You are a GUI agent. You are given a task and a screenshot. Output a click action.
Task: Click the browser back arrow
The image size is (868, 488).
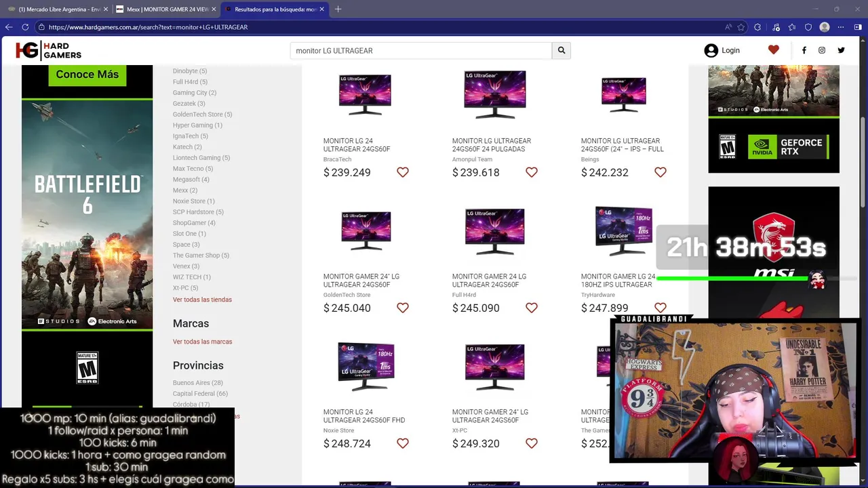(9, 27)
